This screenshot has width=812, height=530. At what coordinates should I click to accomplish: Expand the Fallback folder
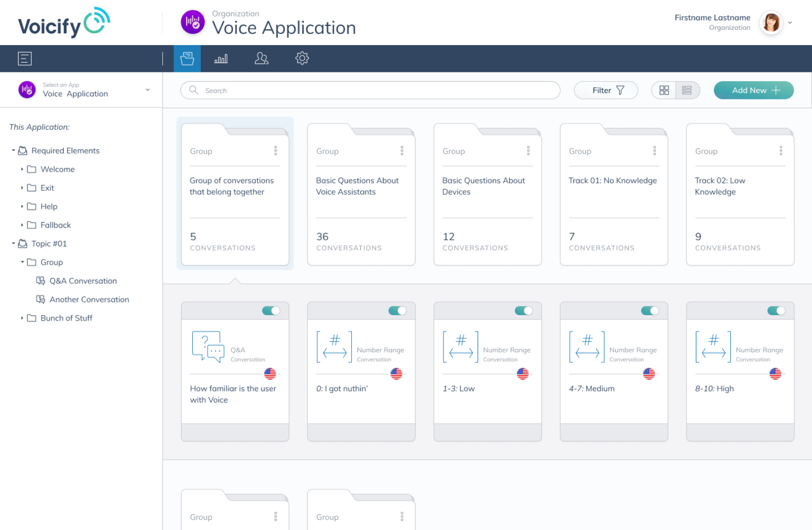(x=22, y=225)
